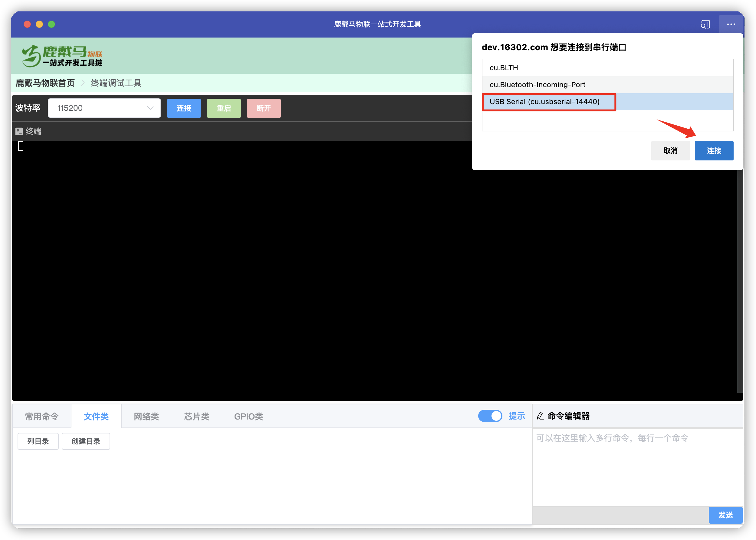Toggle the 提示 switch off
Image resolution: width=756 pixels, height=540 pixels.
(490, 416)
